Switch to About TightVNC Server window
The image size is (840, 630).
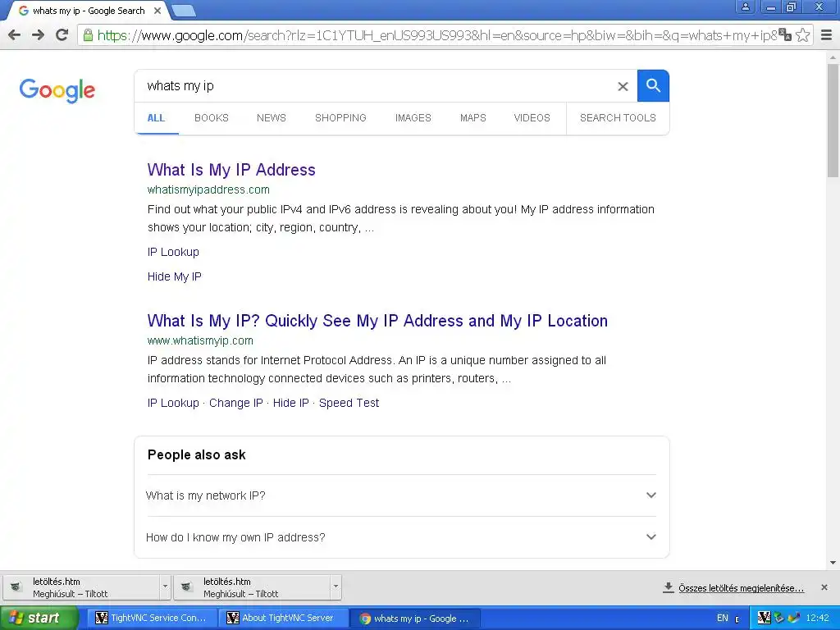[x=283, y=619]
